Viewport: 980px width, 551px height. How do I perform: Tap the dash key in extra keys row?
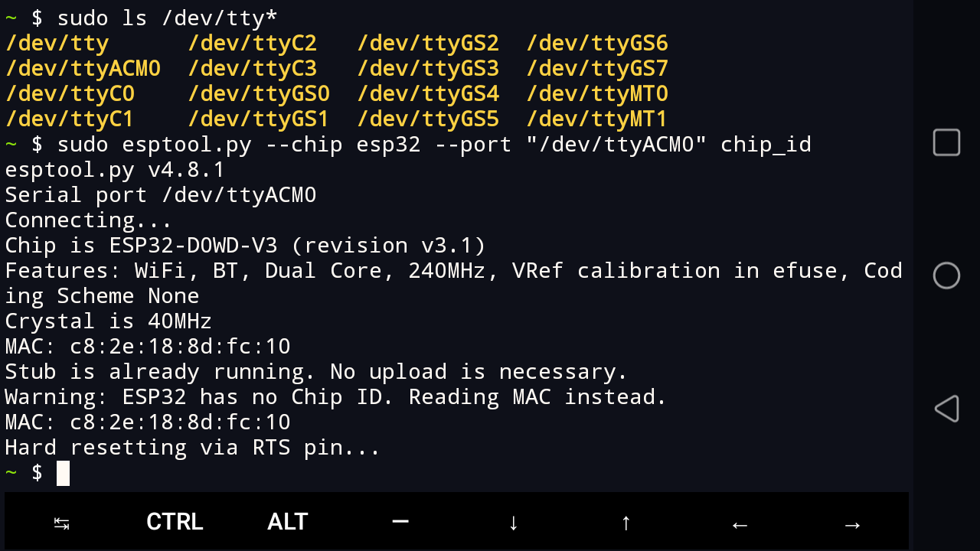[400, 522]
